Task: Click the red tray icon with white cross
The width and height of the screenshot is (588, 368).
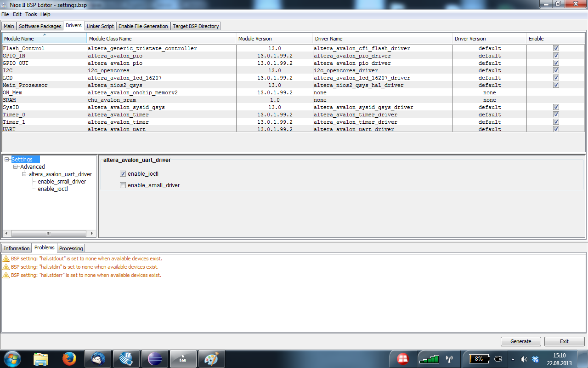Action: 403,358
